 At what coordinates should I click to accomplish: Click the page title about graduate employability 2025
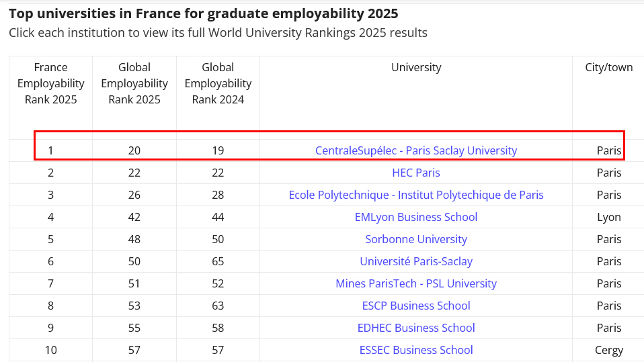(x=203, y=13)
